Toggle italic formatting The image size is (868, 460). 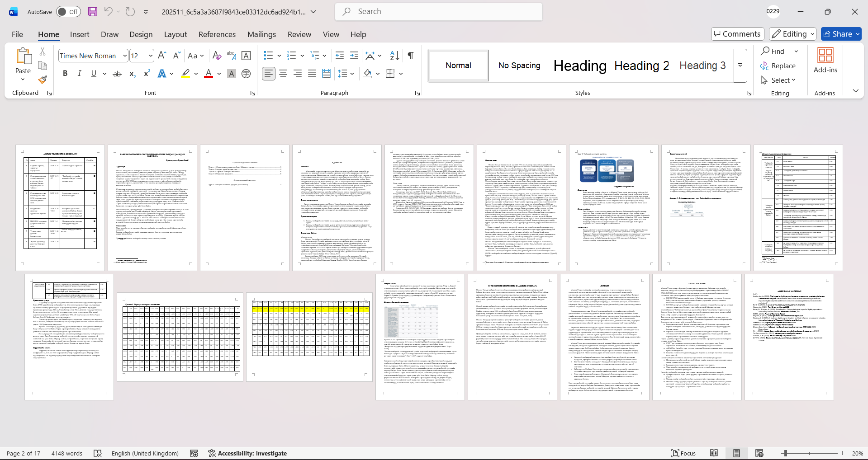point(80,74)
